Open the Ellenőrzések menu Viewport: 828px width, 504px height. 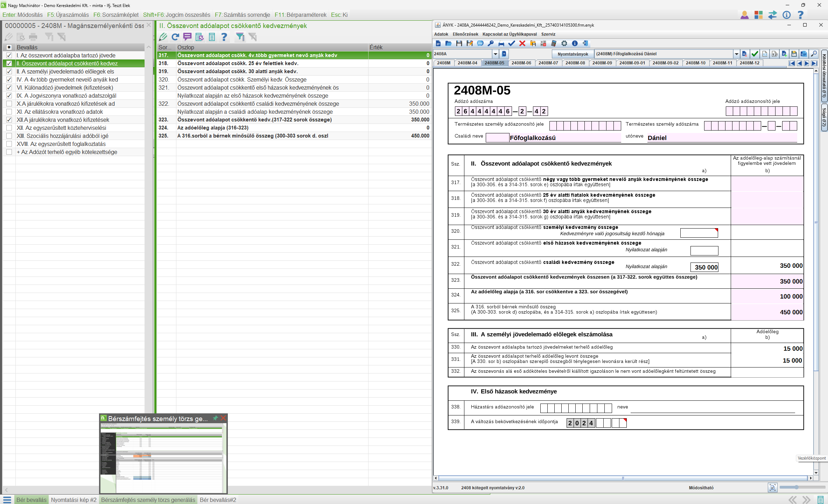pyautogui.click(x=465, y=34)
